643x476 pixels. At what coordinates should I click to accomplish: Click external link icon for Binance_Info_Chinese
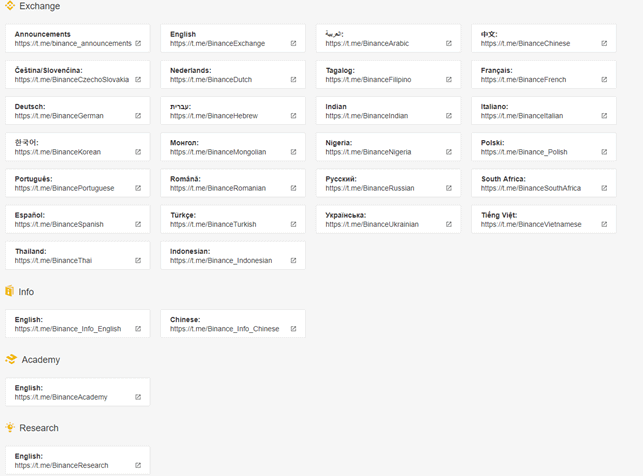coord(294,329)
